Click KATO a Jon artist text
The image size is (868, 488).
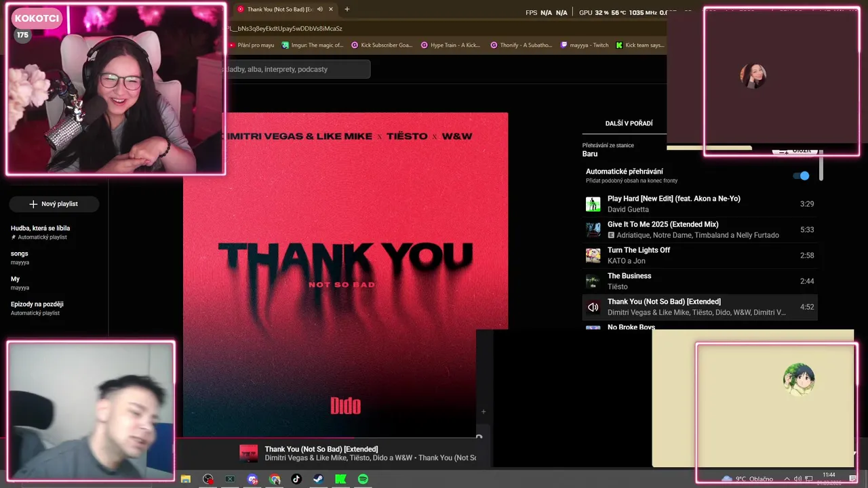click(x=626, y=261)
